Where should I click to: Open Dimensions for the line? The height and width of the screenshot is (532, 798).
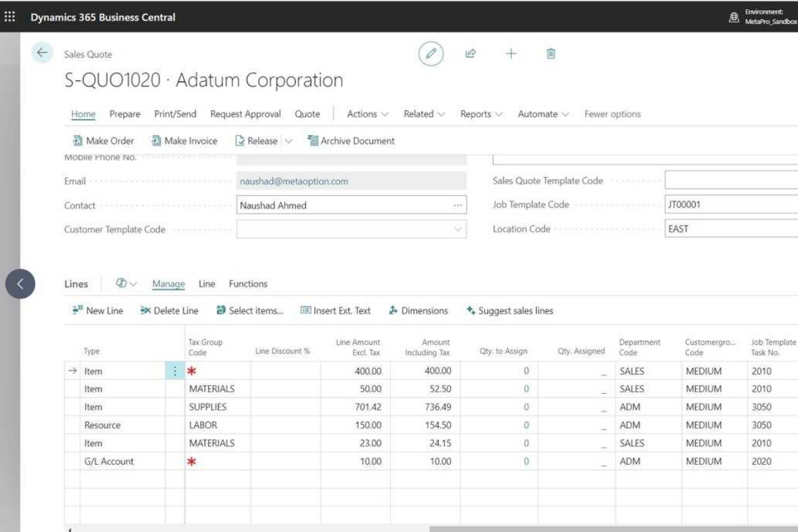(x=418, y=311)
